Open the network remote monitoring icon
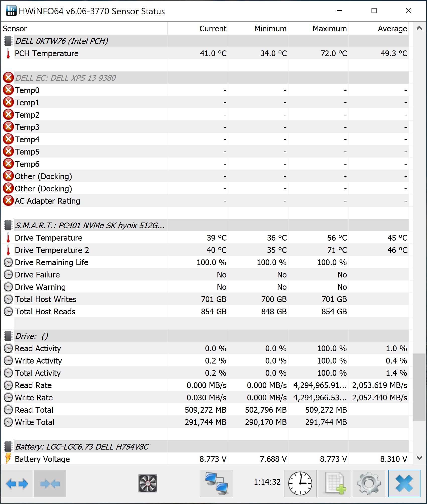 click(x=217, y=483)
